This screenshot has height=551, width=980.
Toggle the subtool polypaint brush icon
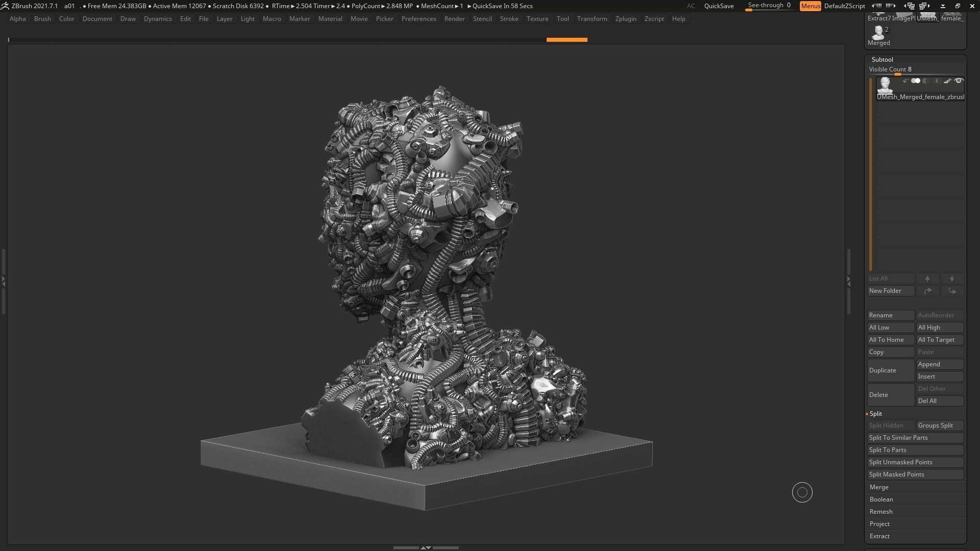(x=947, y=81)
